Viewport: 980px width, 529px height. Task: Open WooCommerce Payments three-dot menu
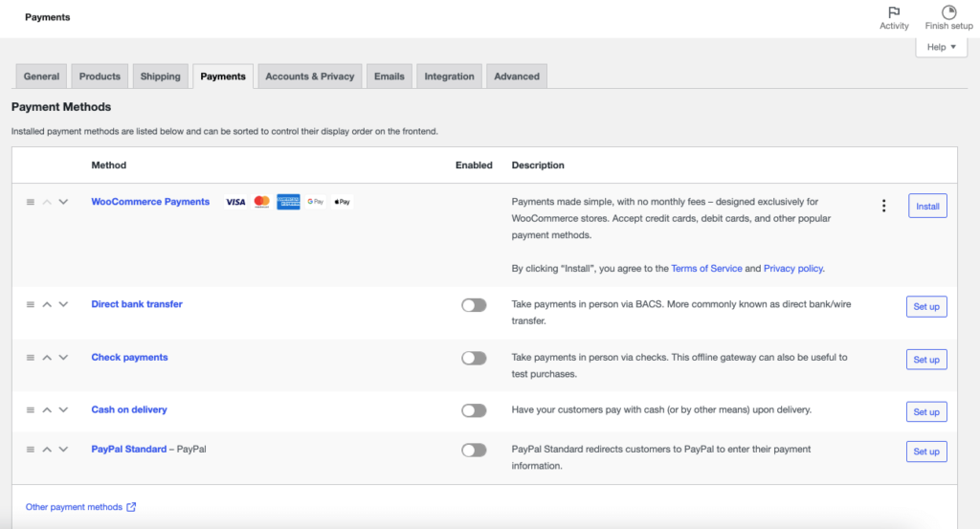click(883, 206)
